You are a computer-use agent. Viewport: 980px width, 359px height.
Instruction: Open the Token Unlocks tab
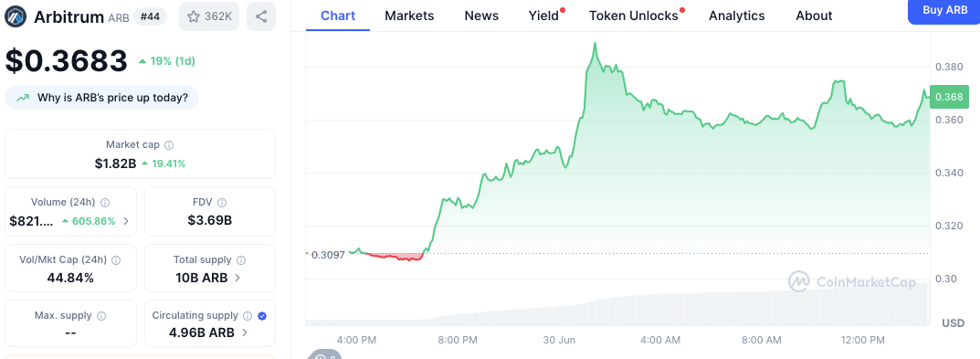click(633, 16)
